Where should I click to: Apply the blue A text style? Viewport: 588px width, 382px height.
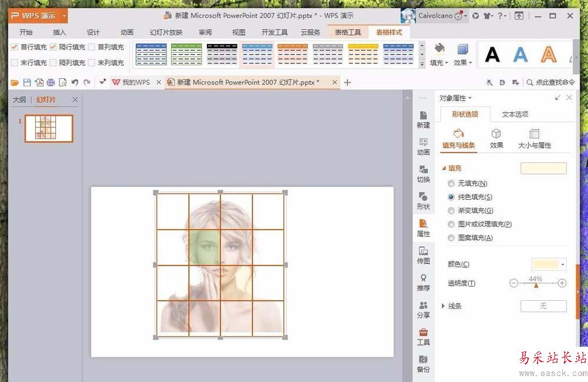tap(520, 54)
